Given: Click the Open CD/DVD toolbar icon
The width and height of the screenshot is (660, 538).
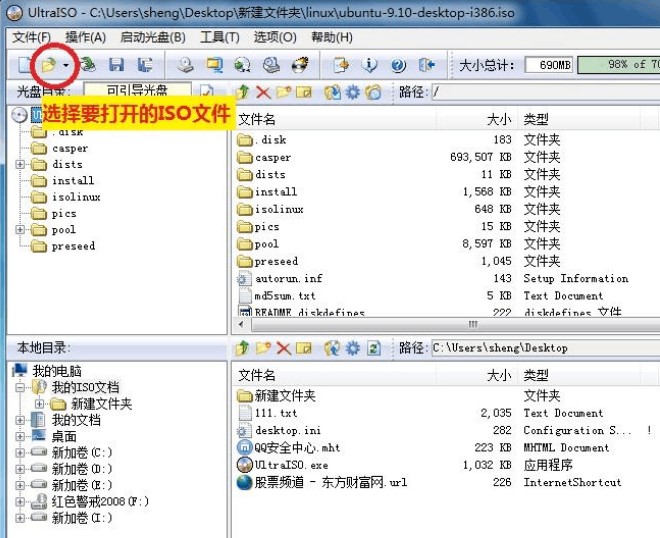Looking at the screenshot, I should tap(88, 65).
